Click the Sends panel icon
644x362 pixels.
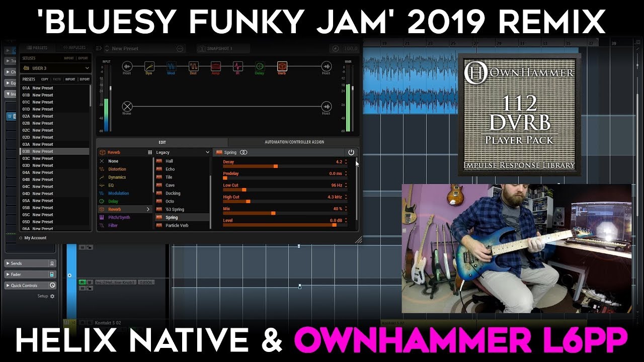click(52, 263)
